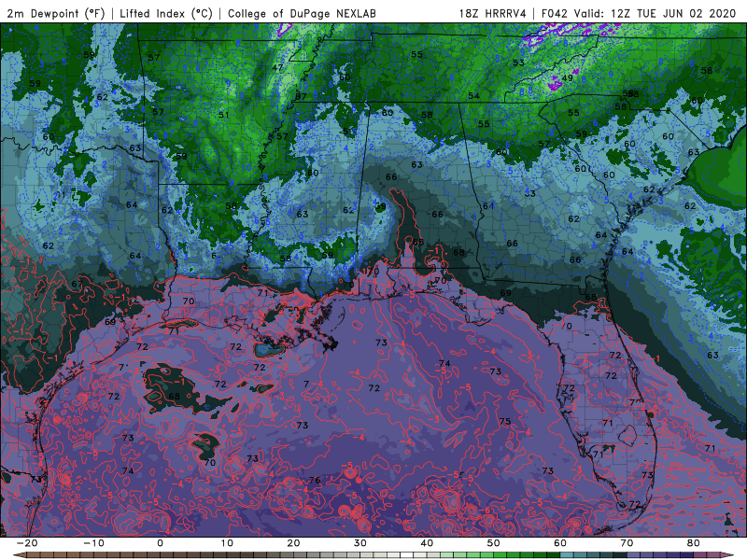
Task: Click the dewpoint value 75 in the Gulf
Action: [x=505, y=422]
